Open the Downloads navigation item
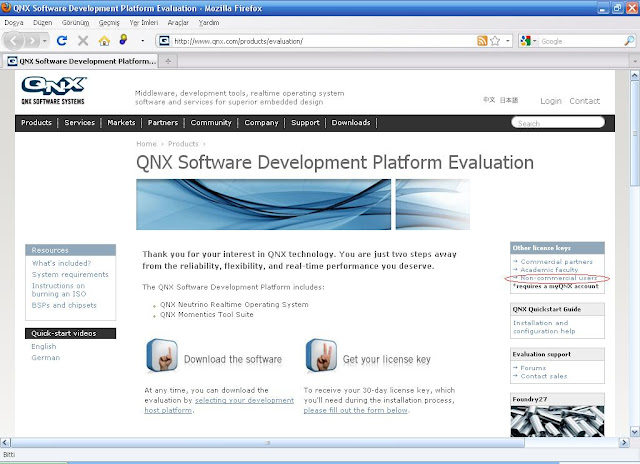Image resolution: width=640 pixels, height=464 pixels. [x=351, y=122]
